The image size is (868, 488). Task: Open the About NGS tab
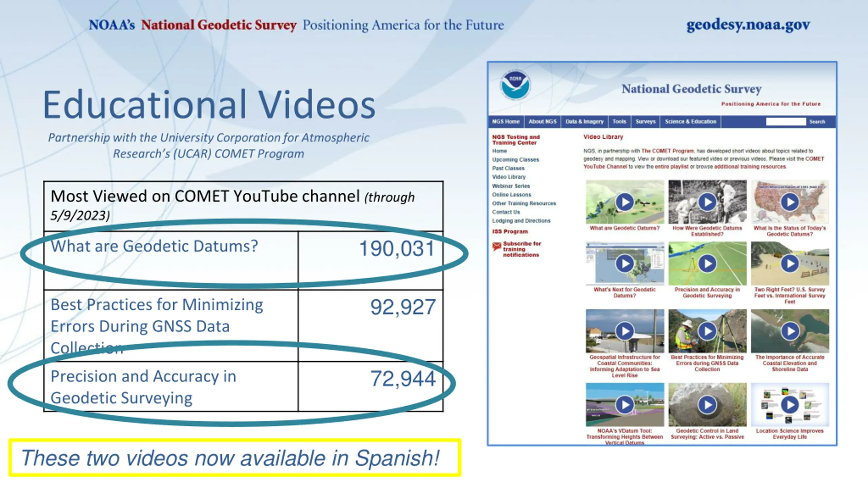pos(542,122)
